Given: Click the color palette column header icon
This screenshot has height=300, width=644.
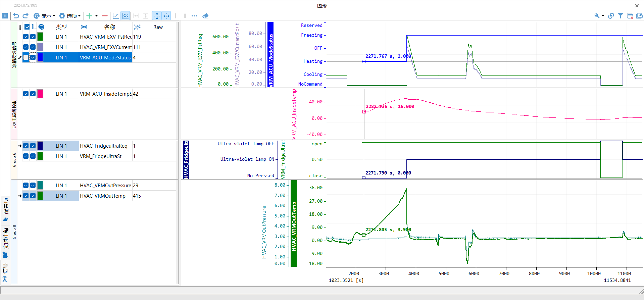Looking at the screenshot, I should point(41,27).
